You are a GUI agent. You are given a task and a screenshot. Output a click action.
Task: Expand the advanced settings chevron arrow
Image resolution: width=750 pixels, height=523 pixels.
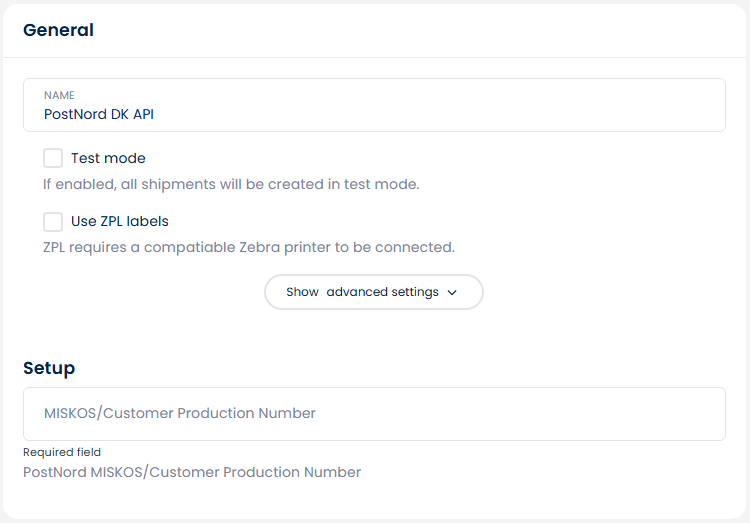tap(452, 292)
